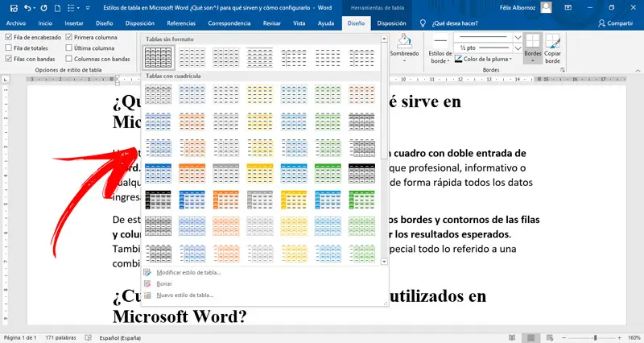Screen dimensions: 644x343
Task: Switch to Read Mode view icon
Action: [x=512, y=337]
